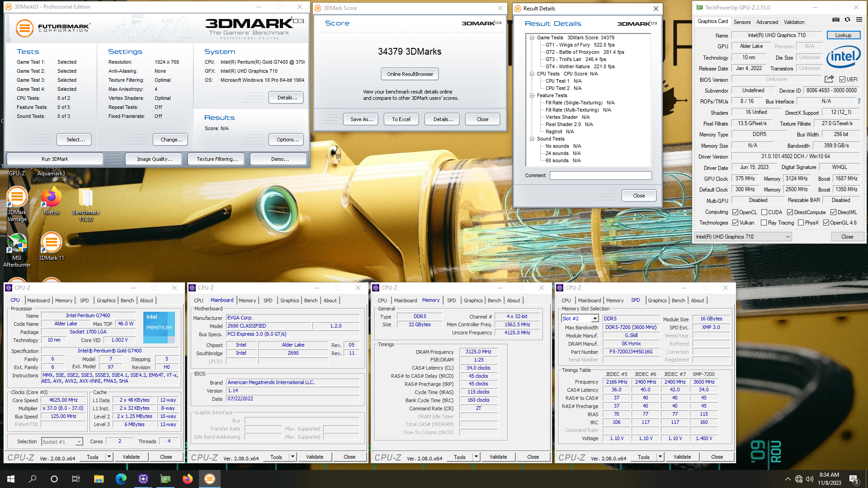Open Tools dropdown arrow in CPU tab CPU-Z window
This screenshot has width=868, height=488.
(109, 457)
